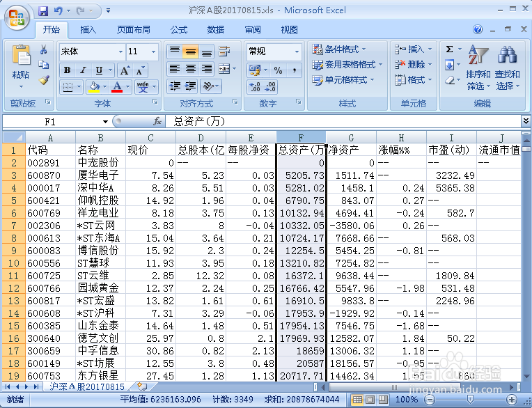The height and width of the screenshot is (408, 532).
Task: Insert function with the fx button
Action: [157, 121]
